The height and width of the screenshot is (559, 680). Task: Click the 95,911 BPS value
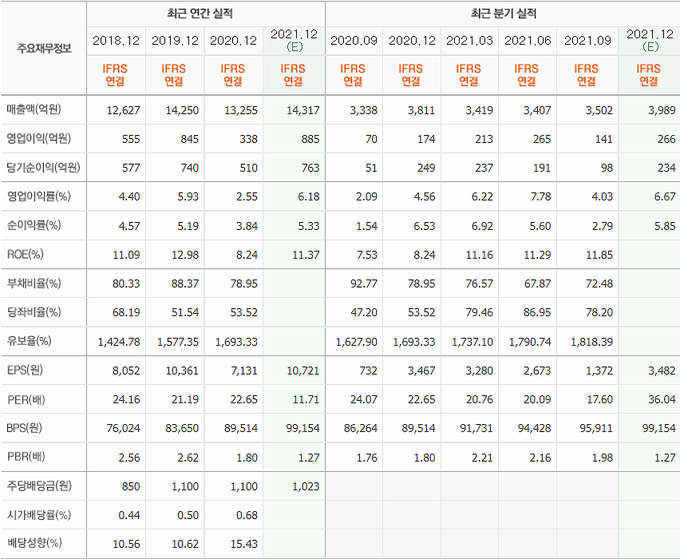click(596, 428)
